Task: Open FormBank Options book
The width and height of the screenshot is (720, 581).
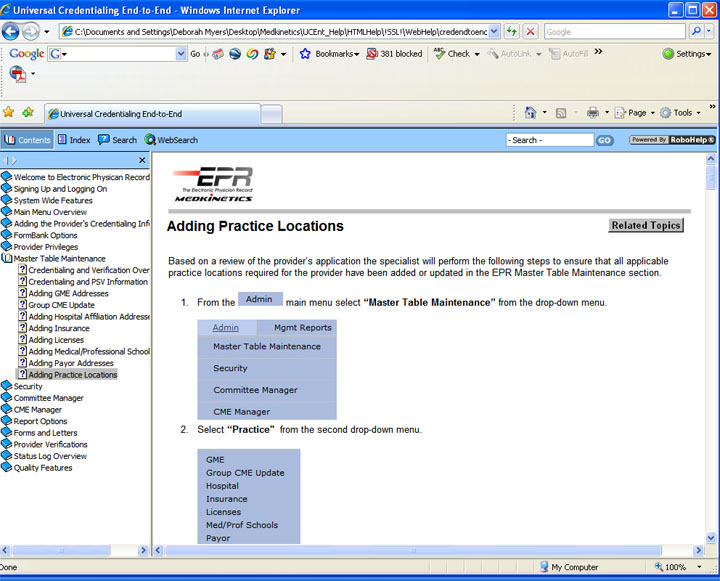Action: (x=45, y=235)
